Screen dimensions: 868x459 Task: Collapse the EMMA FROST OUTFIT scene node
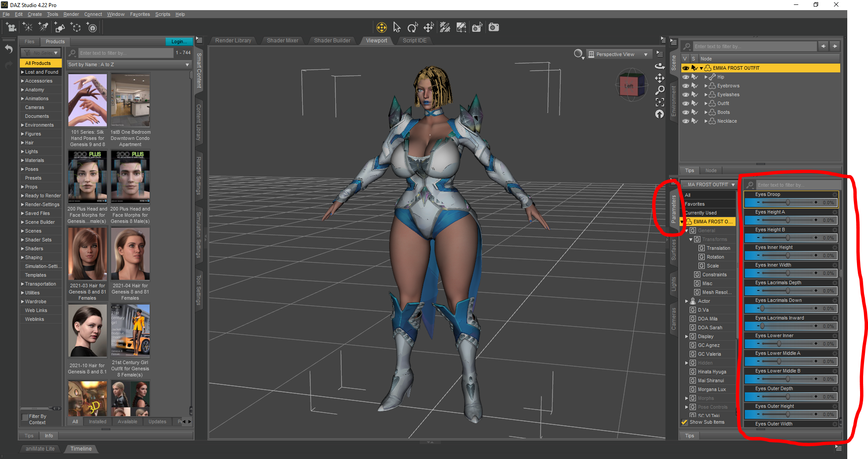701,68
